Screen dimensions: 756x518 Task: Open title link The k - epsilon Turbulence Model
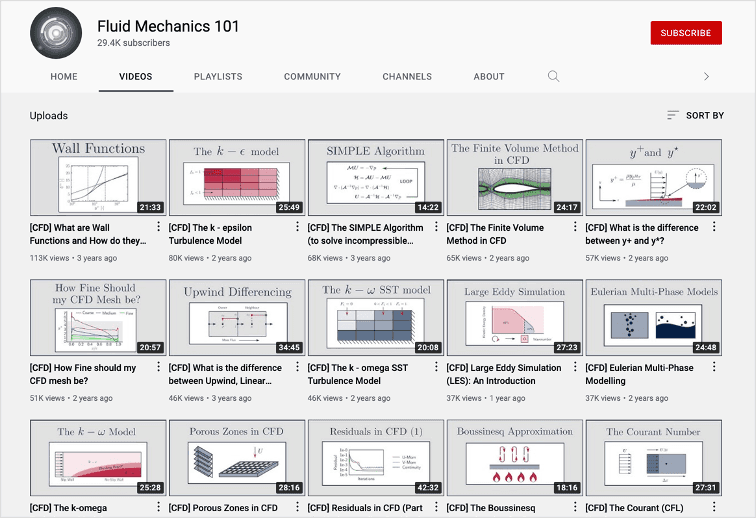210,234
